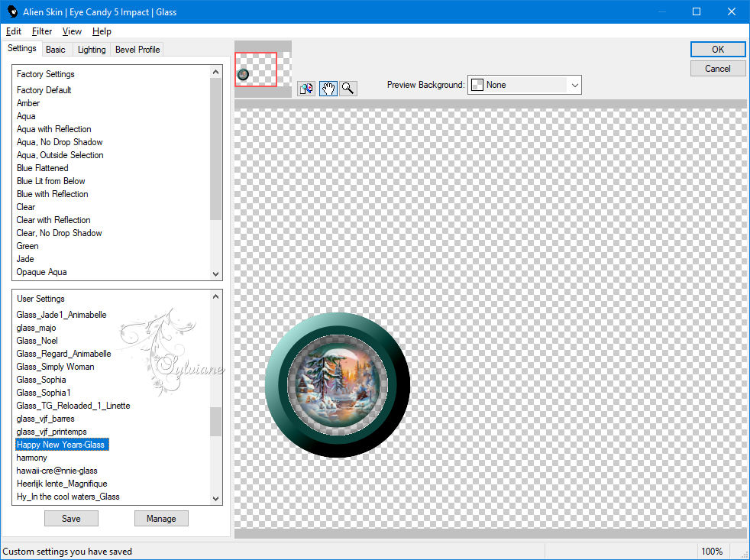Click the Cancel button
Viewport: 750px width, 560px height.
coord(717,69)
